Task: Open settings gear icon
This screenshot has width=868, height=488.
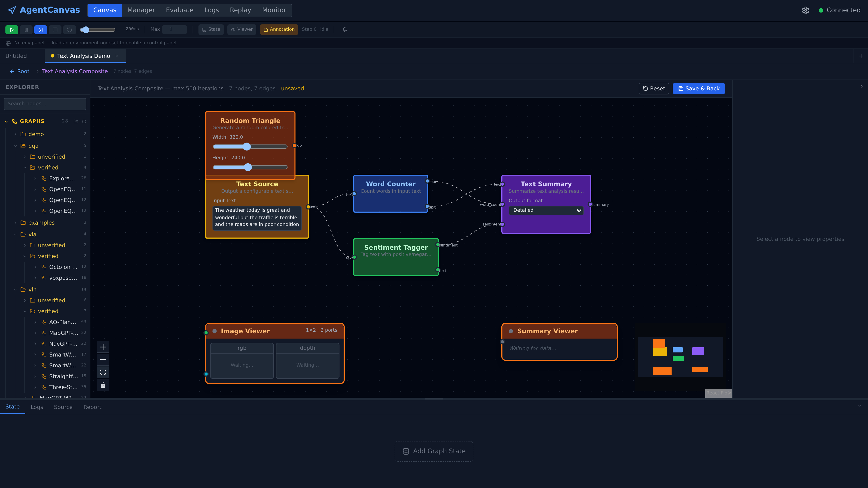Action: coord(805,10)
